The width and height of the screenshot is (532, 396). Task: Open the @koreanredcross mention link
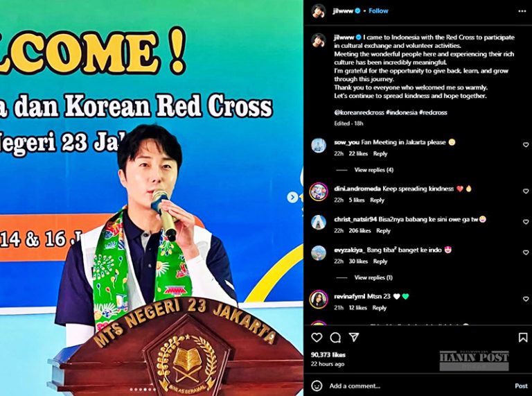359,112
